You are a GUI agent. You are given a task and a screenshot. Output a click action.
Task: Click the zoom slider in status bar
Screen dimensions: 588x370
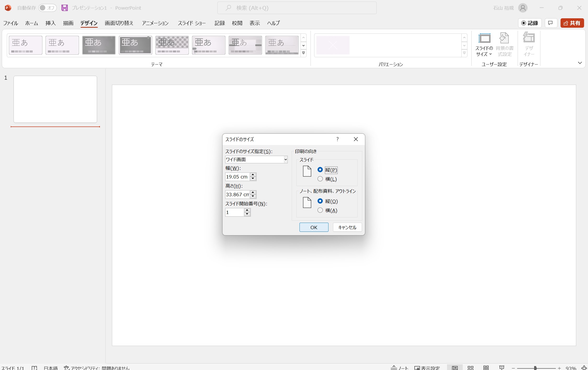click(x=535, y=368)
